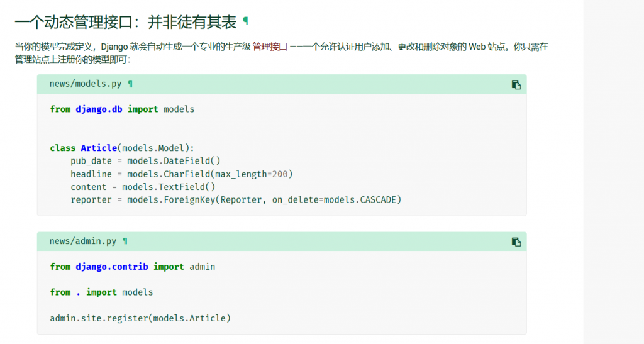
Task: Click the 'content = models.TextField()' line
Action: coord(143,187)
